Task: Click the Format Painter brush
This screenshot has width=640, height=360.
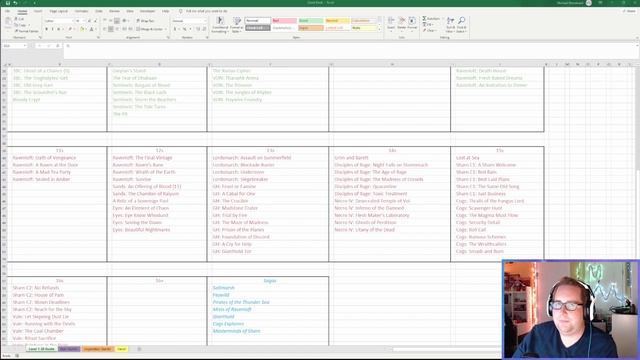Action: click(26, 31)
